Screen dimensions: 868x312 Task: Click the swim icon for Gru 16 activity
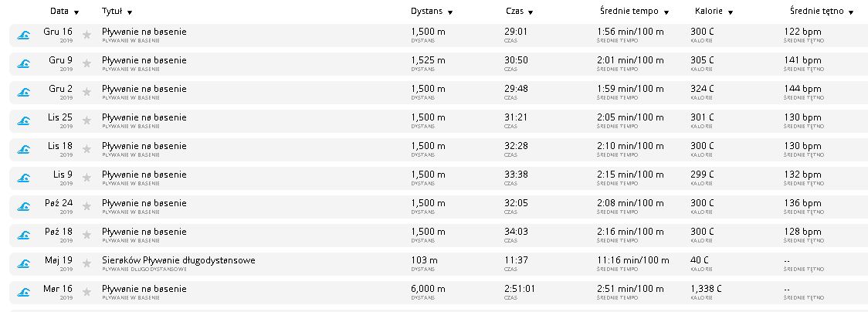(24, 36)
